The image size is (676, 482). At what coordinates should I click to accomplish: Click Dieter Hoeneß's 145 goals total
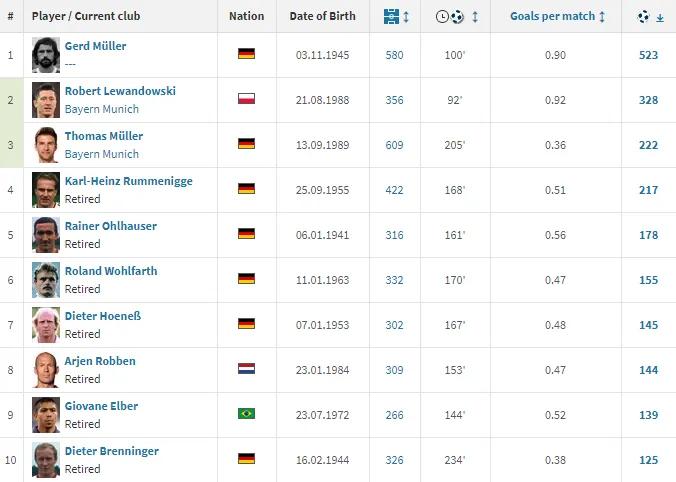648,325
